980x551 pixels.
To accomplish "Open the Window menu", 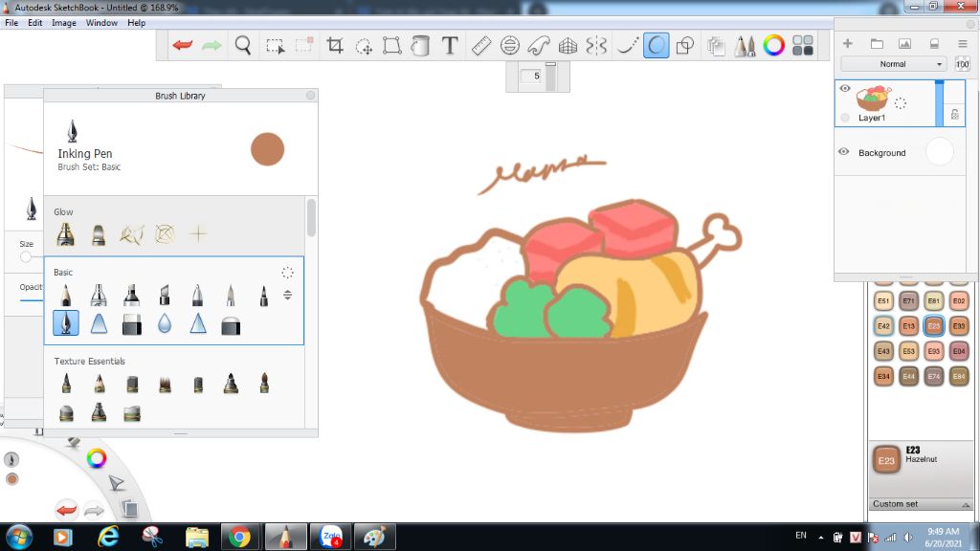I will pos(101,23).
